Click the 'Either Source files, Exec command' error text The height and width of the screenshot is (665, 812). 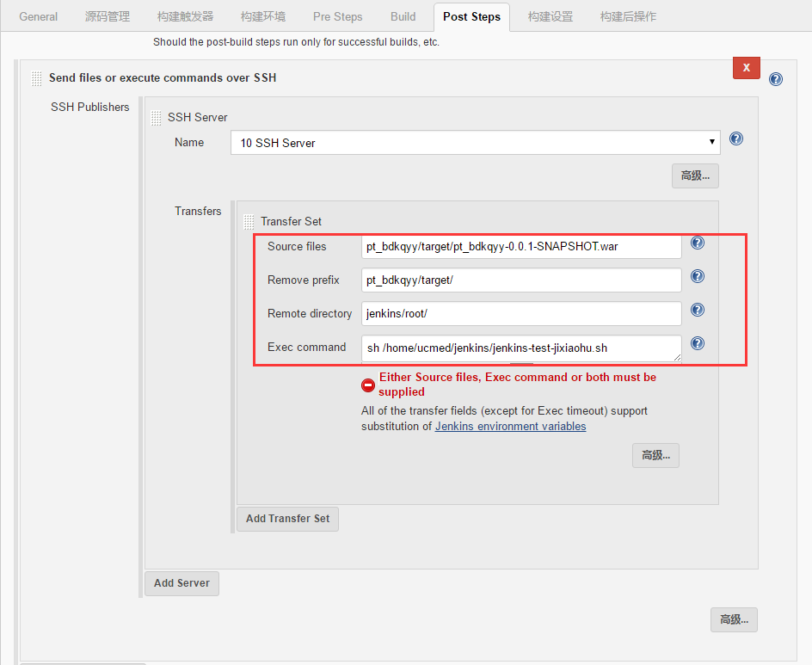[x=517, y=385]
